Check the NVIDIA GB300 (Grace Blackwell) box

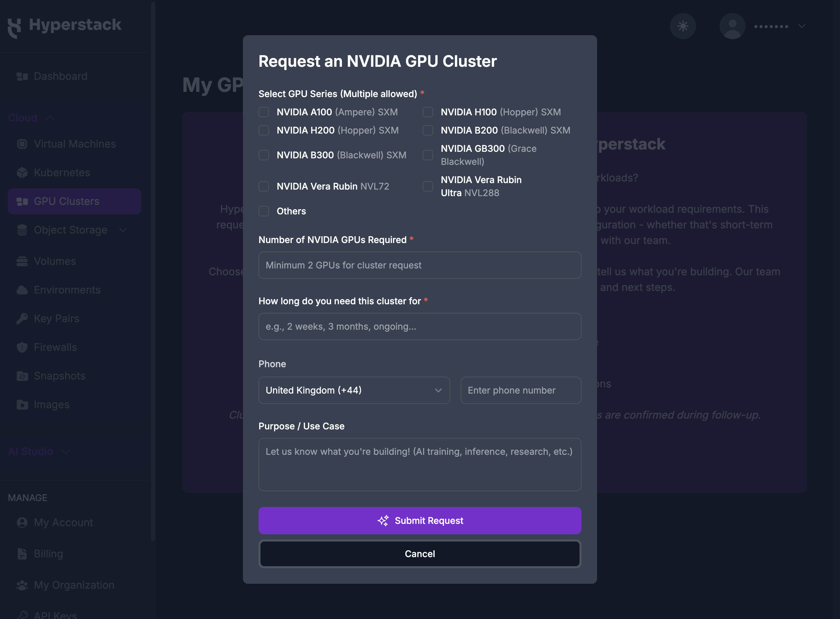click(x=428, y=155)
